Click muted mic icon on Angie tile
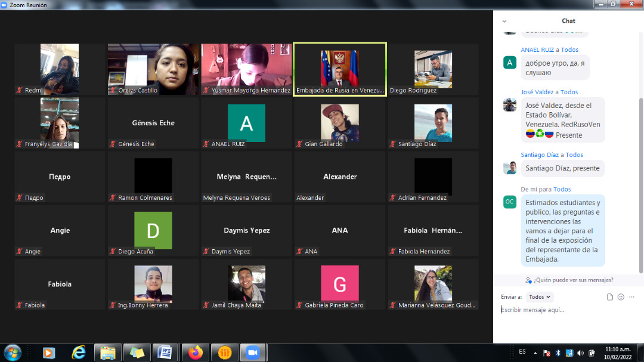 (x=19, y=252)
